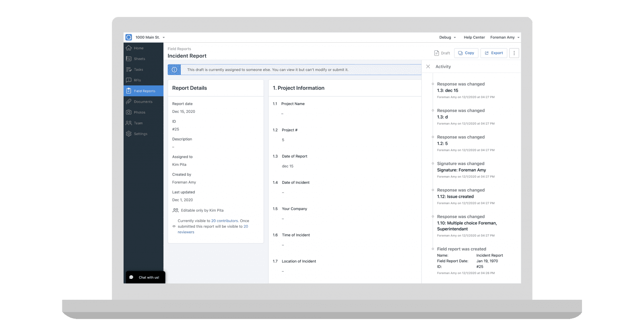Select Field Reports in the sidebar
Image resolution: width=644 pixels, height=336 pixels.
(143, 91)
